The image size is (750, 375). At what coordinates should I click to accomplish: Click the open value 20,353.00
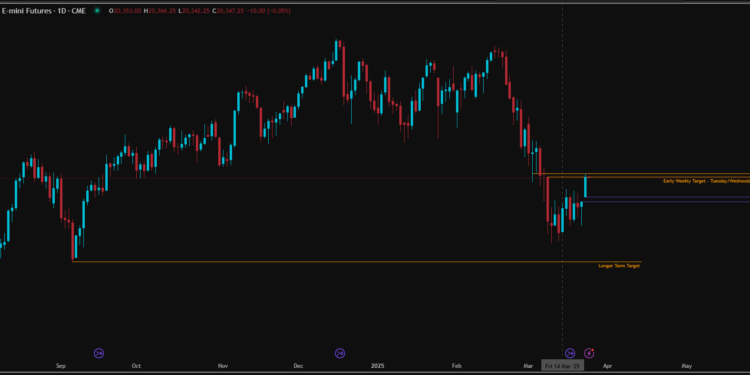[127, 11]
